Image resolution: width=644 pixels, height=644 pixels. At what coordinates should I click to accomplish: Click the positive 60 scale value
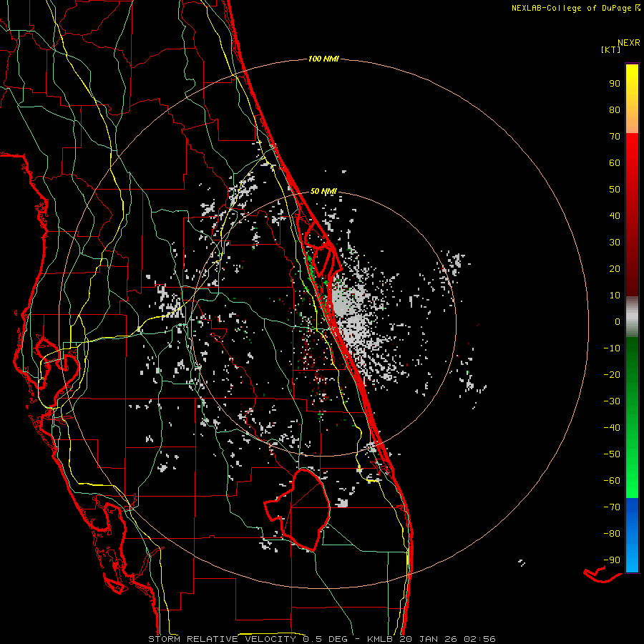(615, 163)
